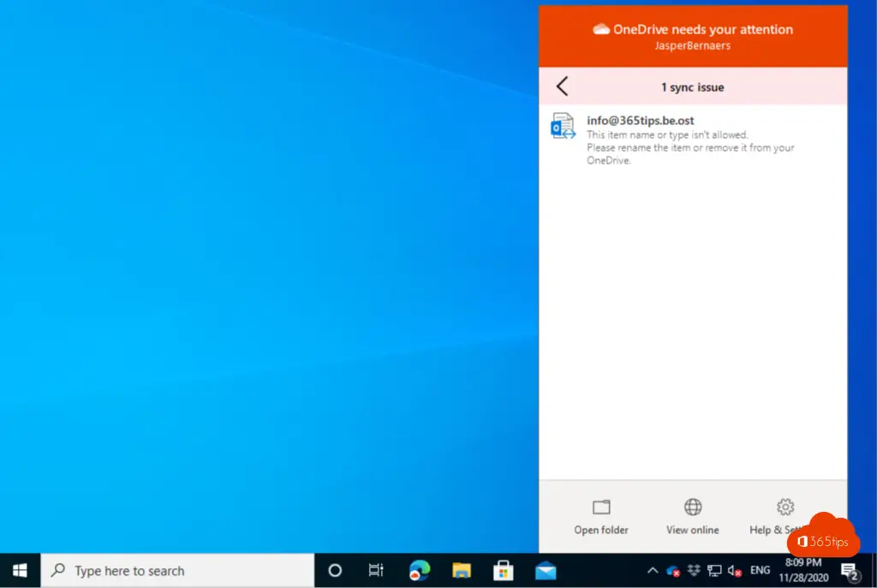Click the Dropbox tray icon

[x=694, y=570]
